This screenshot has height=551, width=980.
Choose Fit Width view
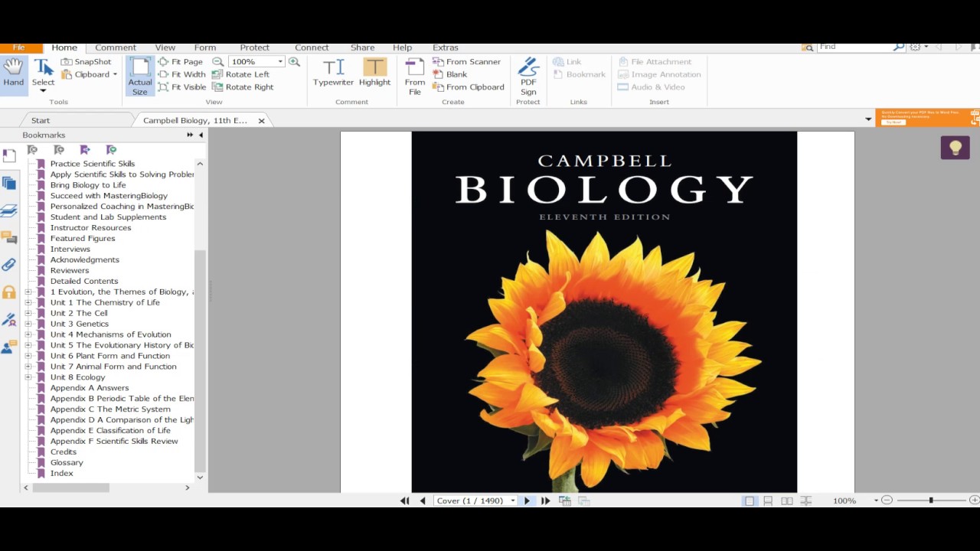pyautogui.click(x=182, y=74)
